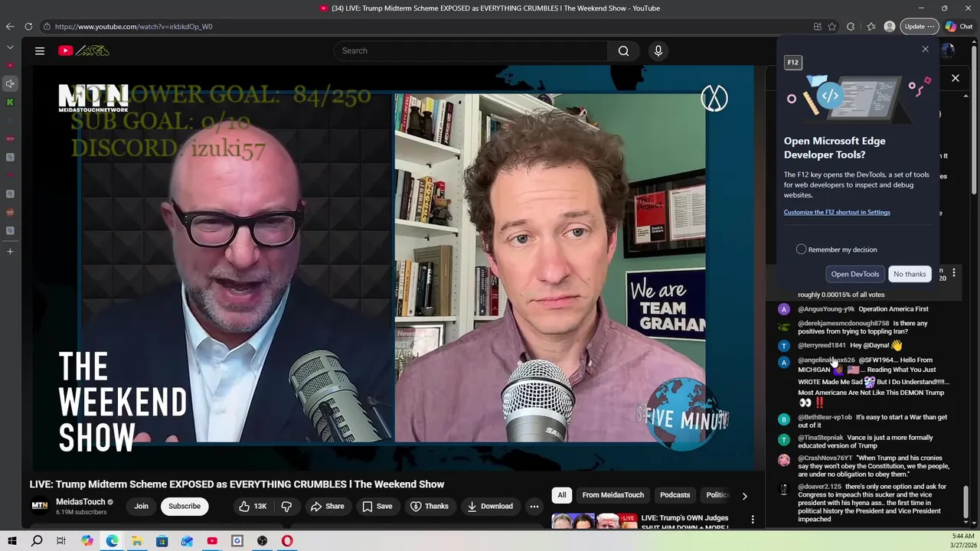The image size is (980, 551).
Task: Select the From MeidasTouch filter chip
Action: point(613,495)
